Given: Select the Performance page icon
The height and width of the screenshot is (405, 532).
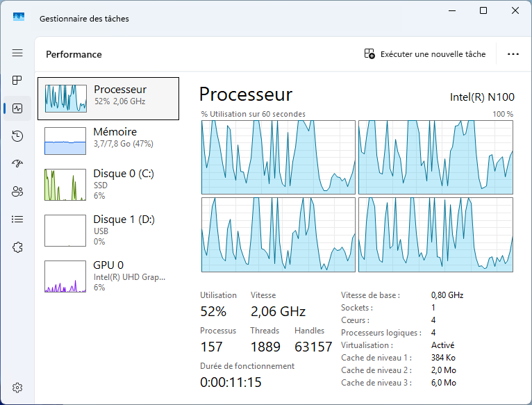Looking at the screenshot, I should point(17,108).
